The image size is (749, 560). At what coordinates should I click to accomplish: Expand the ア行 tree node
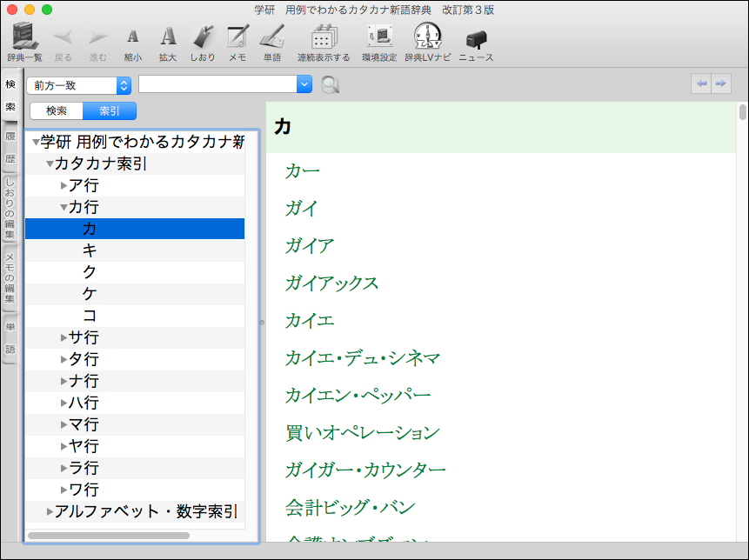(x=64, y=186)
